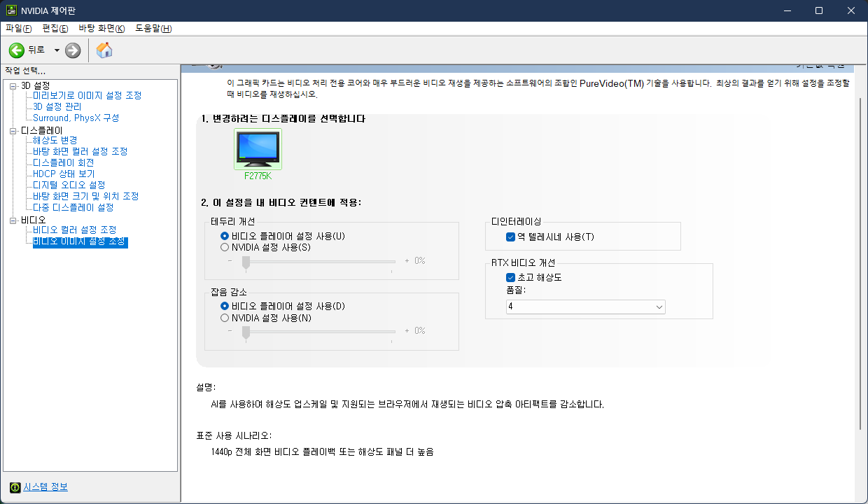Collapse the 디스플레이 tree node

pyautogui.click(x=13, y=130)
